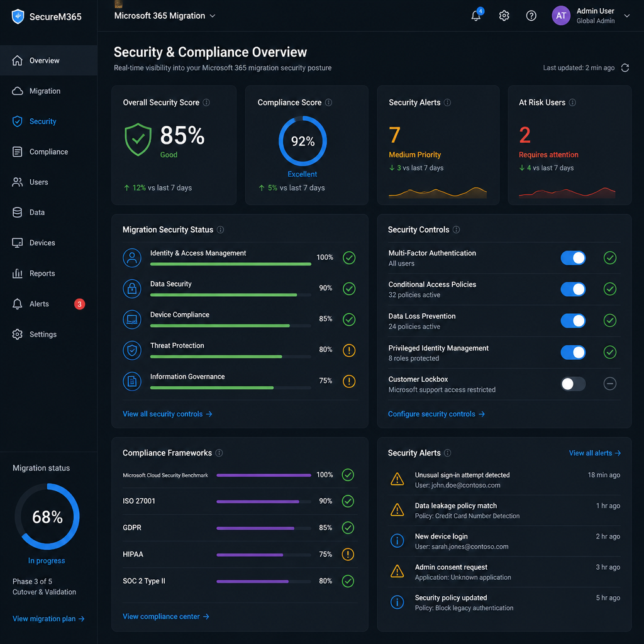The width and height of the screenshot is (644, 644).
Task: Click warning icon of Admin consent request
Action: 397,571
